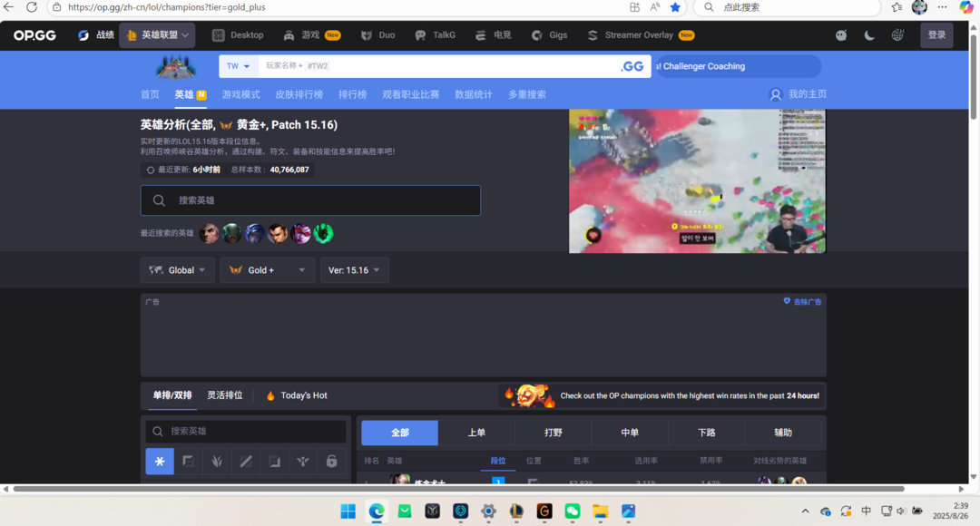Open the browser favorites list

[897, 7]
